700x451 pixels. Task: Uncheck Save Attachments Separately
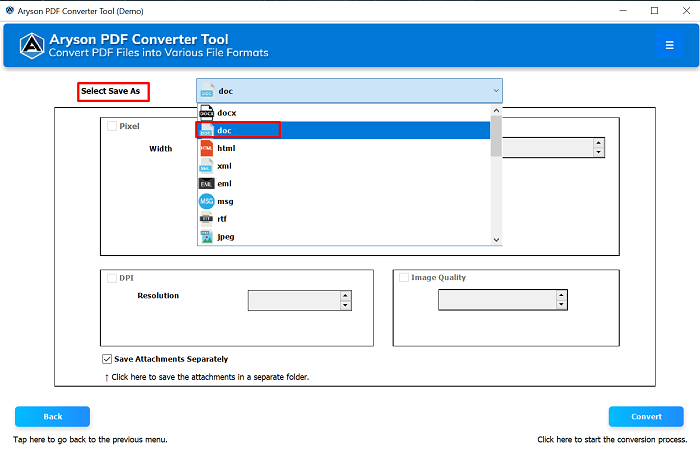107,359
